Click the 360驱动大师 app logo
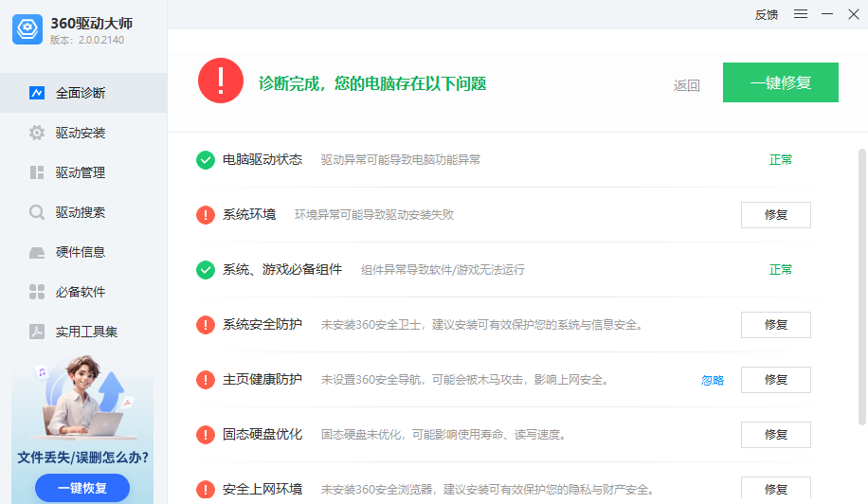 point(27,29)
